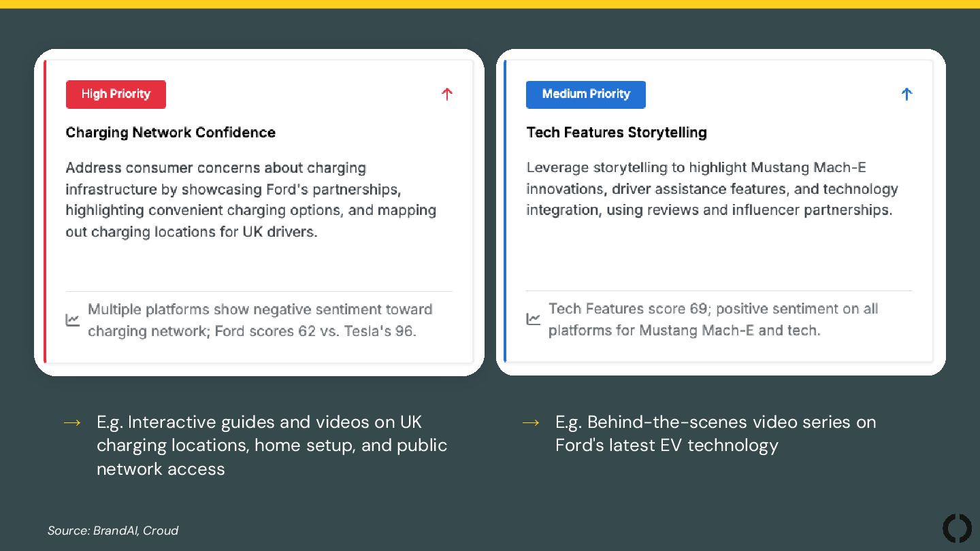Click the trend chart icon beside charging network note

click(x=73, y=320)
